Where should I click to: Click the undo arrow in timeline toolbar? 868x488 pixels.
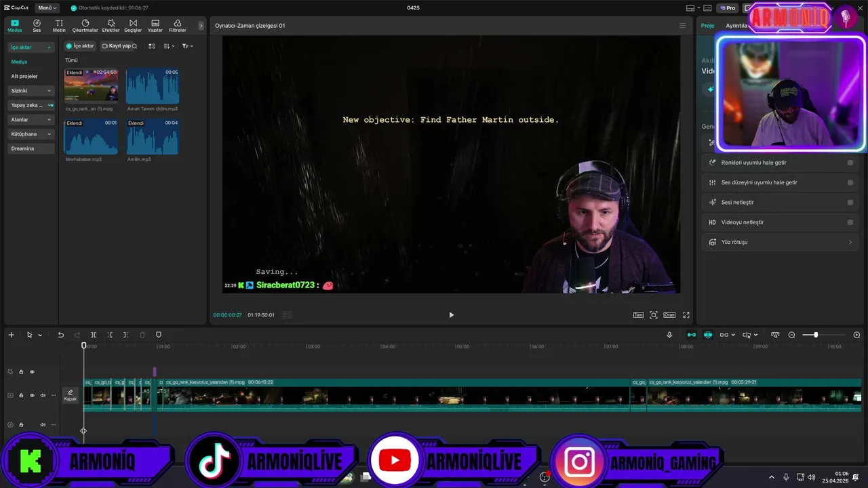[x=60, y=335]
